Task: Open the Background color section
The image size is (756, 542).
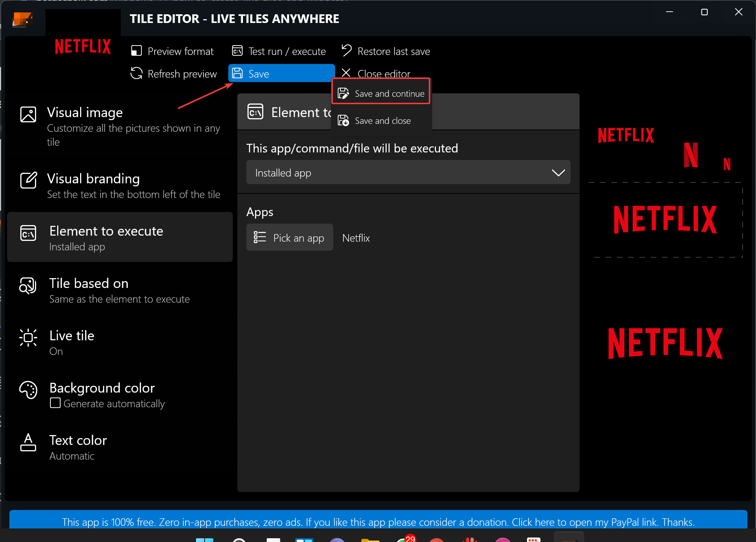Action: coord(120,395)
